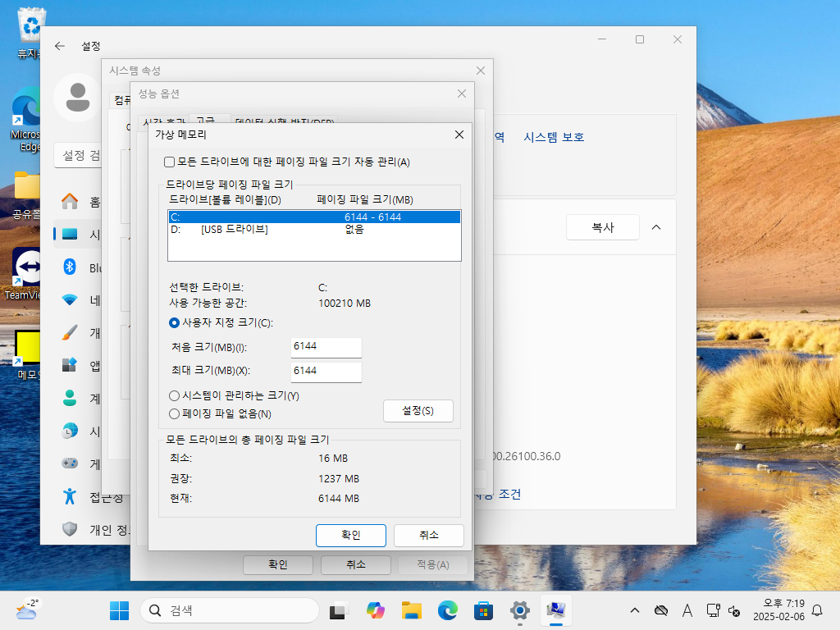Open Accounts person icon in Settings sidebar

click(x=70, y=398)
